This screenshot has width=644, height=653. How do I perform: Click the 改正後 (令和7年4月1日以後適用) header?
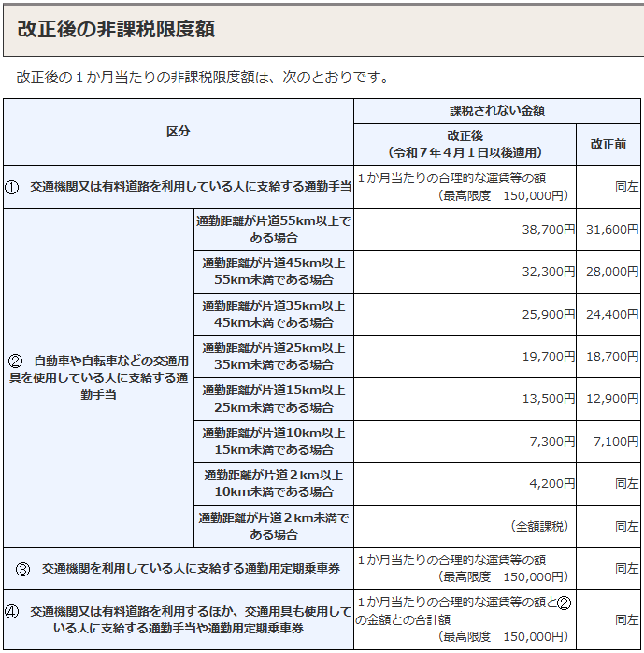465,144
